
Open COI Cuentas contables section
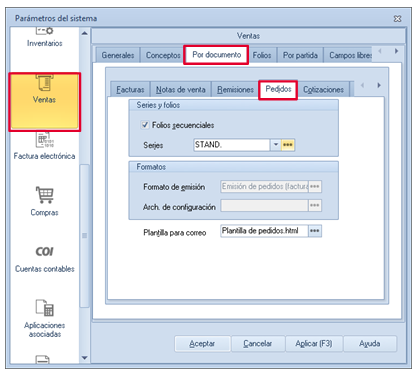(44, 260)
